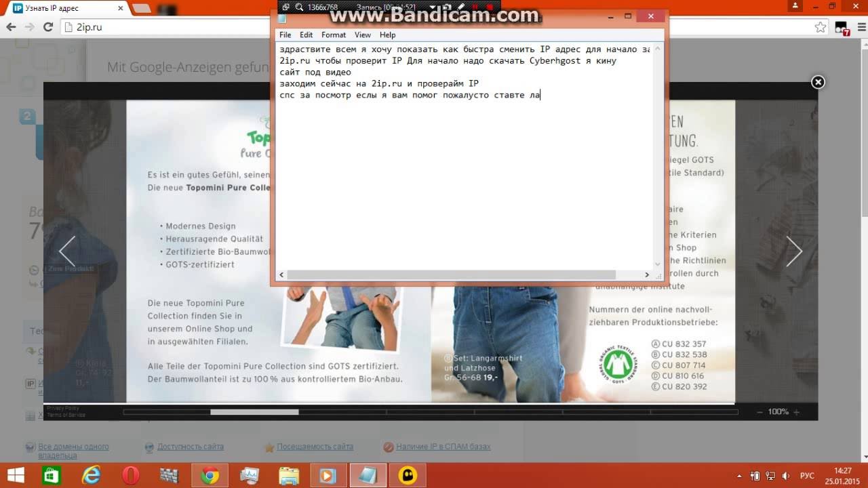Viewport: 868px width, 488px height.
Task: Click the Bandicam magnifier search icon
Action: tap(298, 7)
